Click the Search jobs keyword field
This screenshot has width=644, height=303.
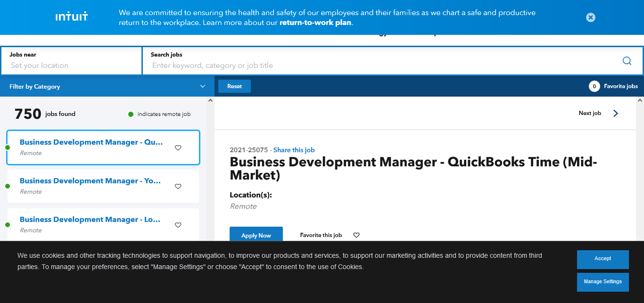click(377, 66)
